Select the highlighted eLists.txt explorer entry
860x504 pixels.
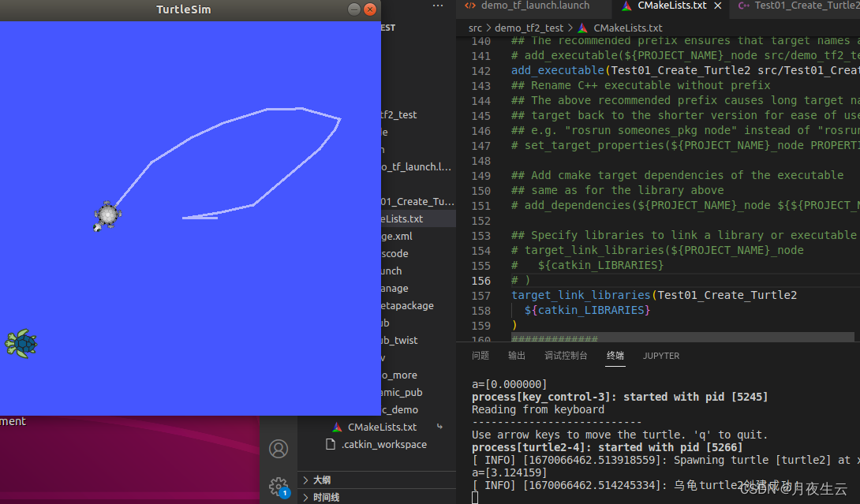418,218
